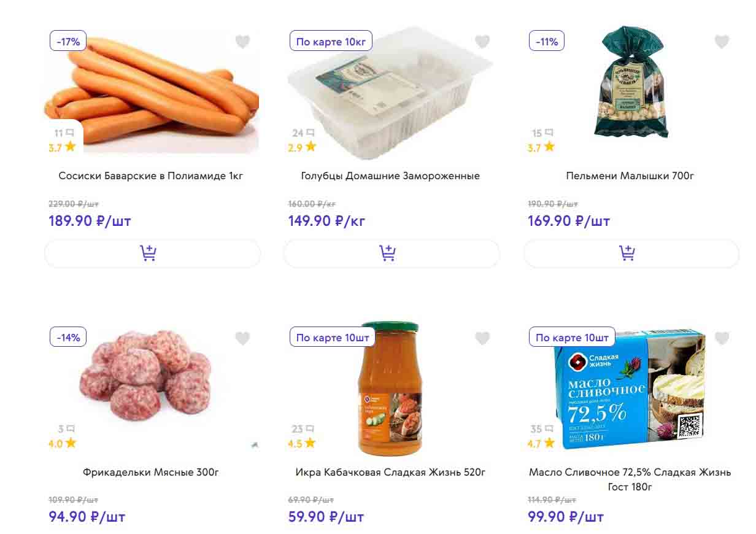Open Фрикадельки Мясные 300г title link
Image resolution: width=756 pixels, height=534 pixels.
[151, 473]
